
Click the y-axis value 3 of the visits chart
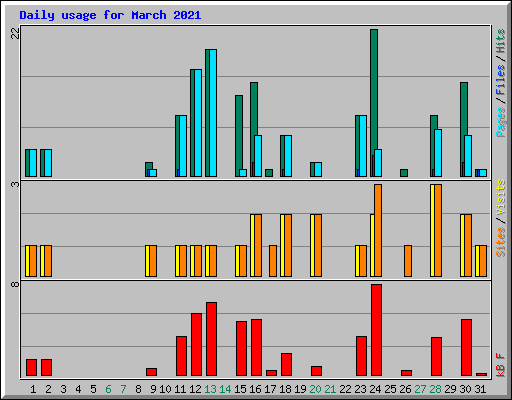coord(15,184)
